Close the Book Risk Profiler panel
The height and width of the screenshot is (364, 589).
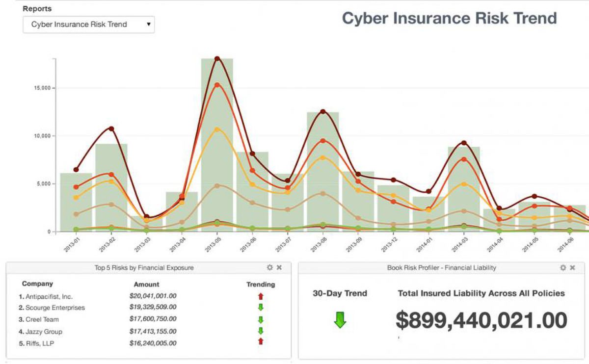pyautogui.click(x=572, y=268)
